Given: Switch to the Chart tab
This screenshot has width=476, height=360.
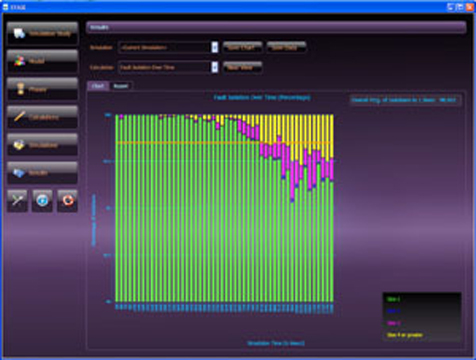Looking at the screenshot, I should (98, 86).
